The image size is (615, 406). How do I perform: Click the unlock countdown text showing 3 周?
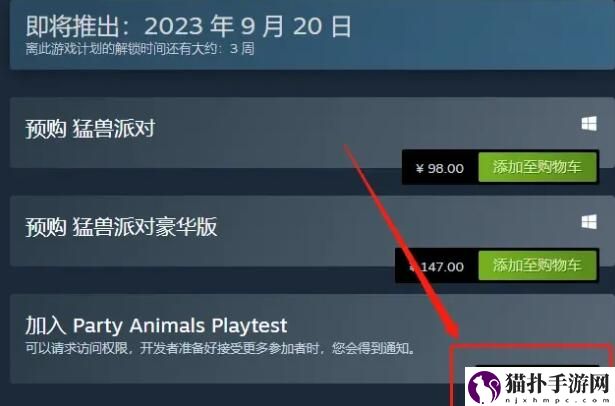140,49
